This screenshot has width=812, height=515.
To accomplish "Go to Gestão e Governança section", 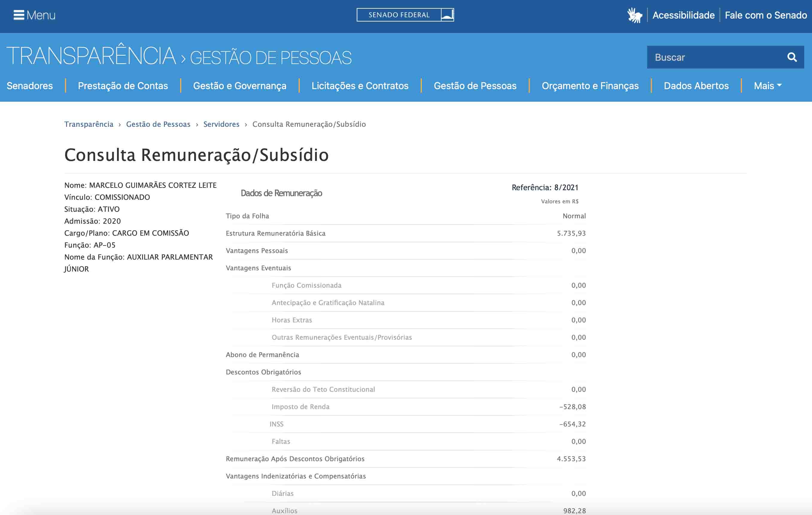I will coord(239,86).
